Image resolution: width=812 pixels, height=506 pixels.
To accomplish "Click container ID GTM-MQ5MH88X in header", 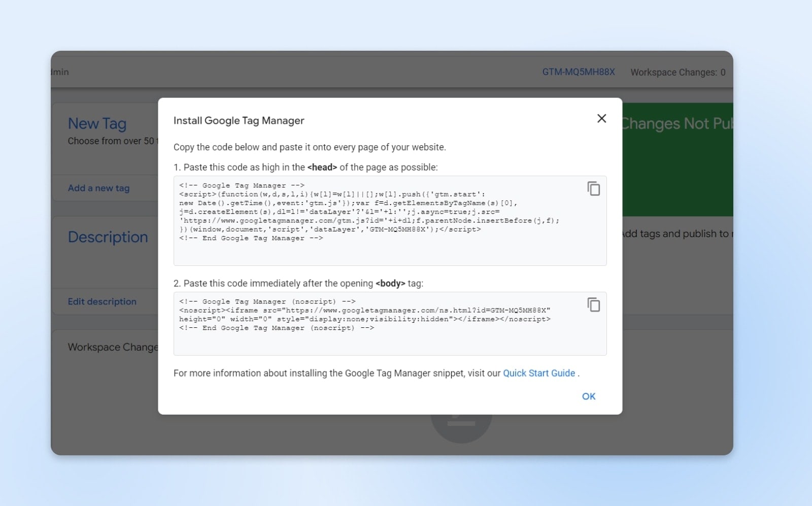I will click(x=578, y=72).
